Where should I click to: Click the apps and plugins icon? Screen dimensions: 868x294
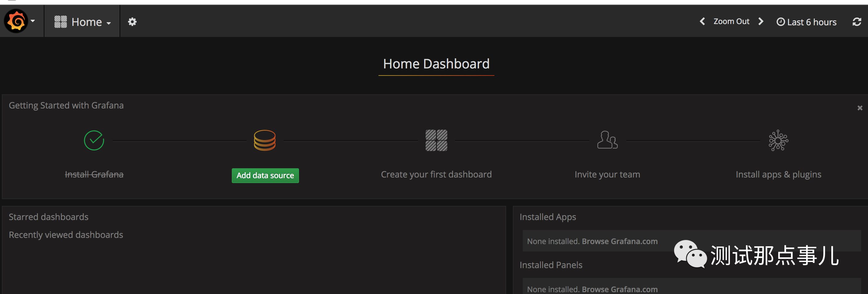[x=778, y=141]
